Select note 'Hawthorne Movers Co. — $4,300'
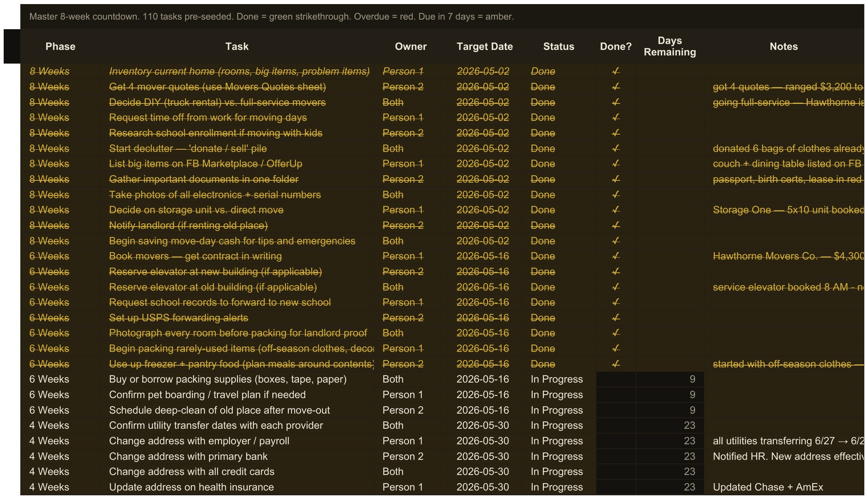Screen dimensions: 868x499 point(789,256)
